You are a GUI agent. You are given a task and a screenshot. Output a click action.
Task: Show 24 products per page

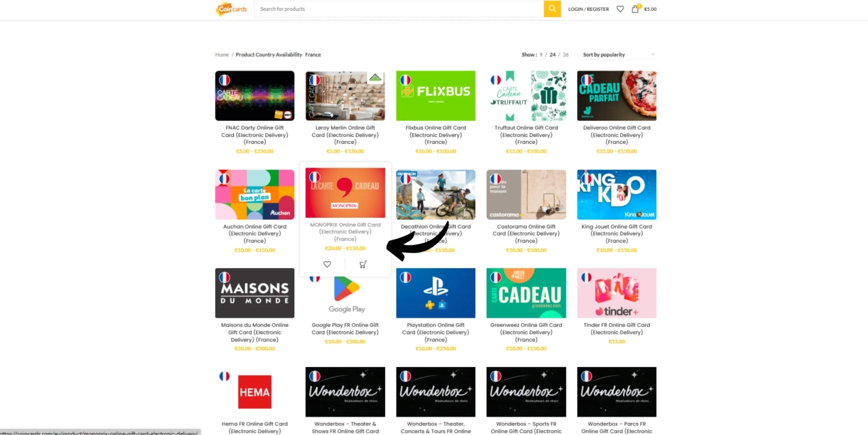(553, 55)
